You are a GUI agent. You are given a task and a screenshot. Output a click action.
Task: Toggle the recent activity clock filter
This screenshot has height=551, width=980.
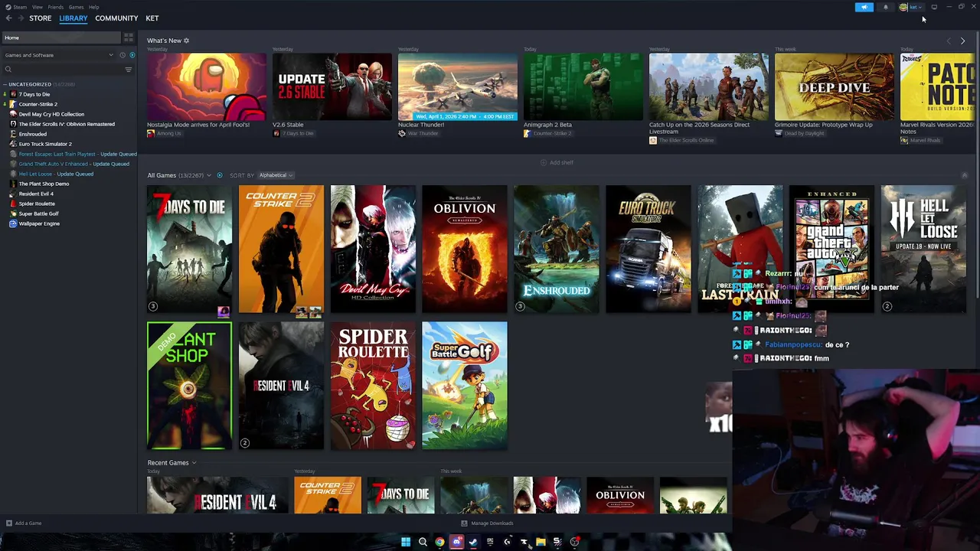(122, 55)
